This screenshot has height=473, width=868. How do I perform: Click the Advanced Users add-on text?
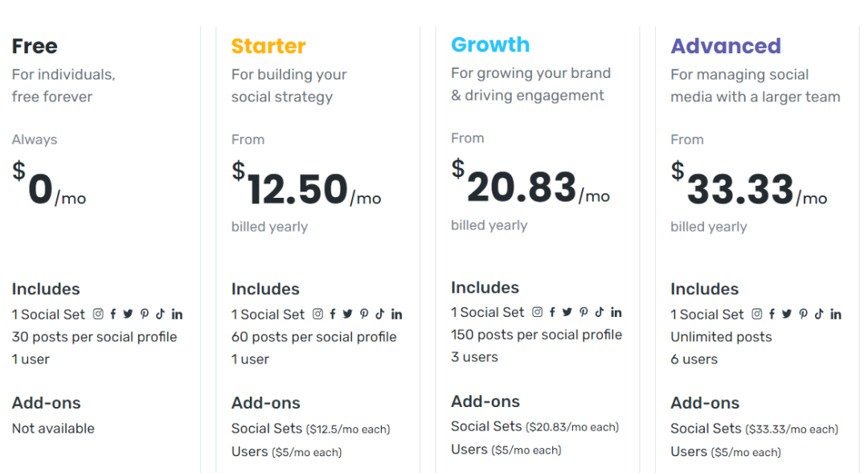pos(689,451)
